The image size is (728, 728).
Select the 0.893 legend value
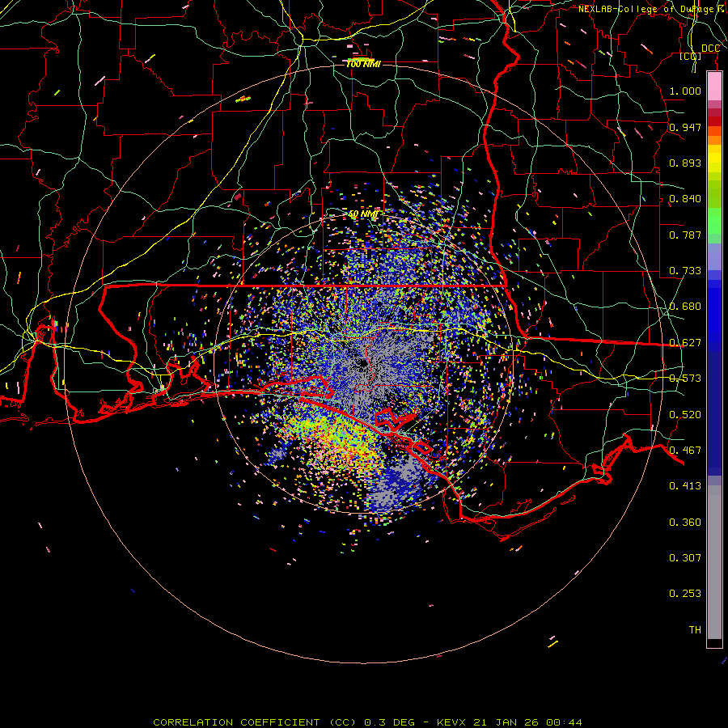click(x=685, y=163)
